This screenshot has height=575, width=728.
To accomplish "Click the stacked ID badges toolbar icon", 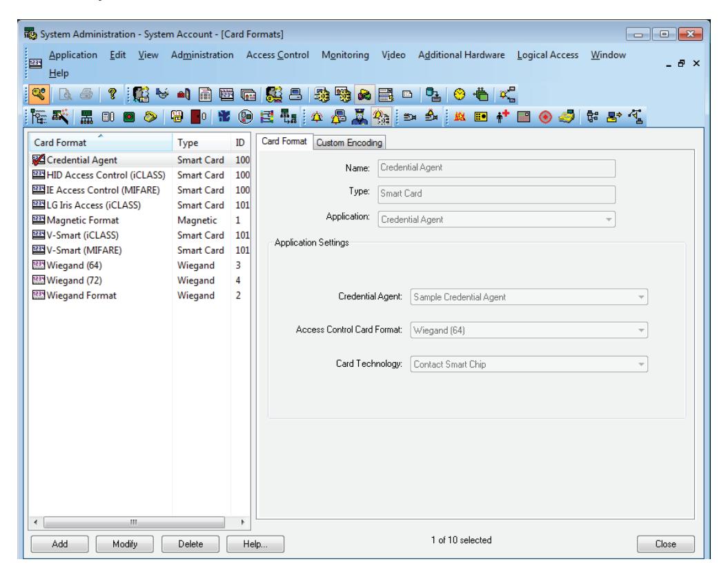I will point(248,94).
